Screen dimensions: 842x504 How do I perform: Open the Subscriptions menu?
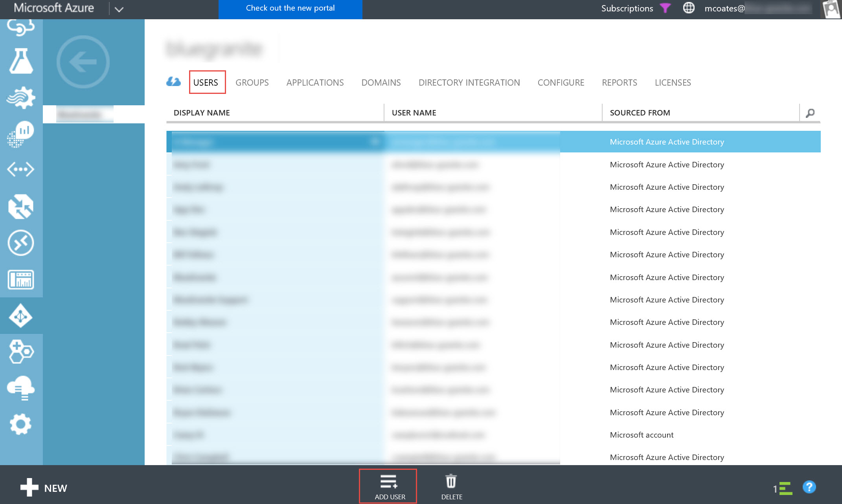pos(627,8)
